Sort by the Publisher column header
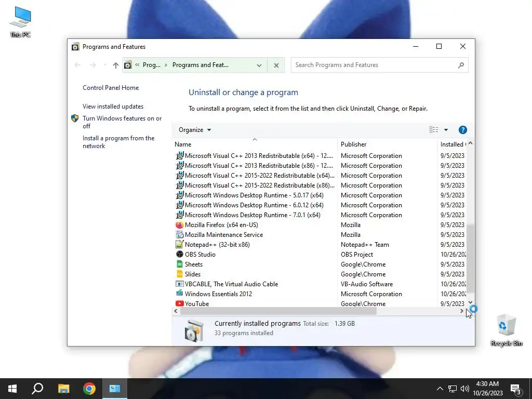Screen dimensions: 532x399 pyautogui.click(x=387, y=144)
